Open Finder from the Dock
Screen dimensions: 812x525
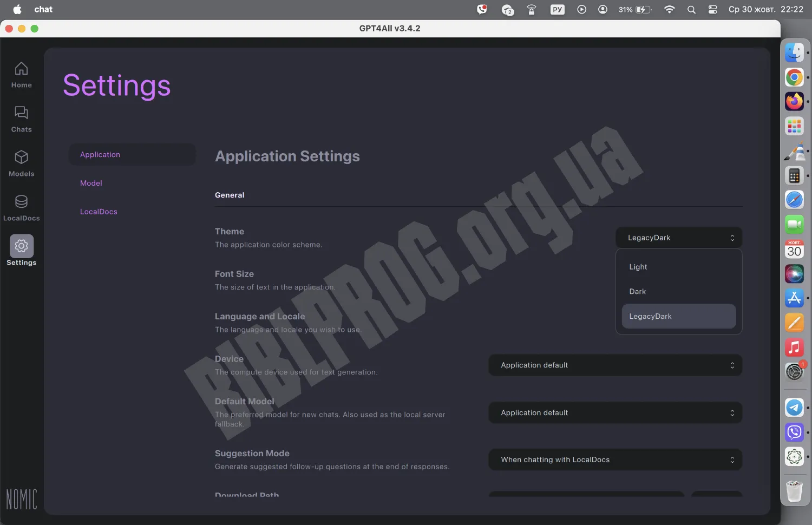pyautogui.click(x=794, y=52)
